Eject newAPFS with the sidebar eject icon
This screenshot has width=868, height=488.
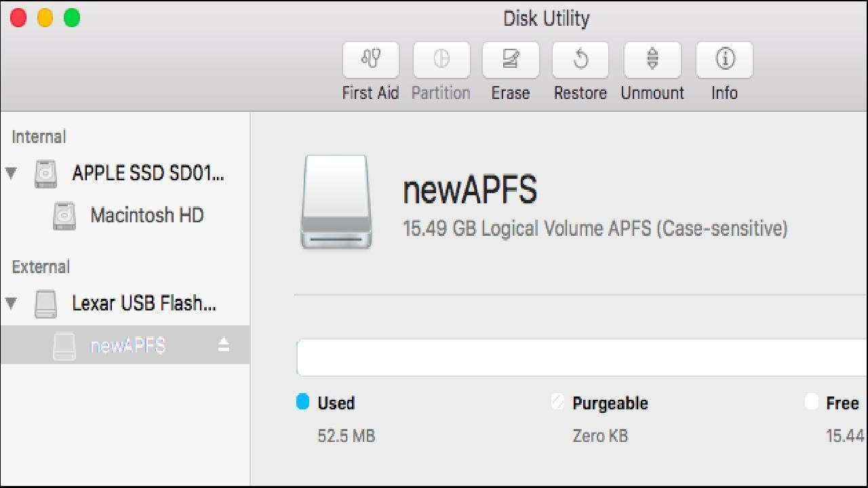click(224, 345)
